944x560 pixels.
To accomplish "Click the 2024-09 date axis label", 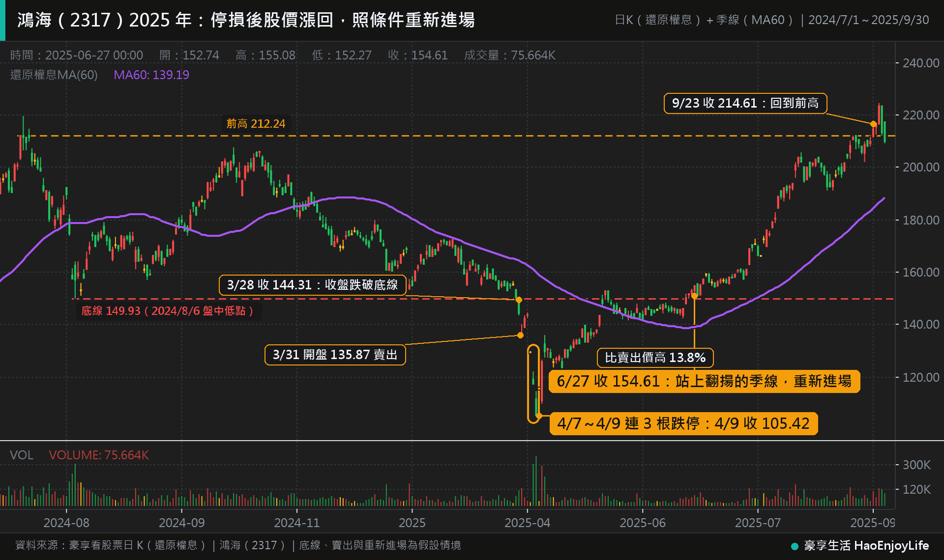I will [x=181, y=523].
